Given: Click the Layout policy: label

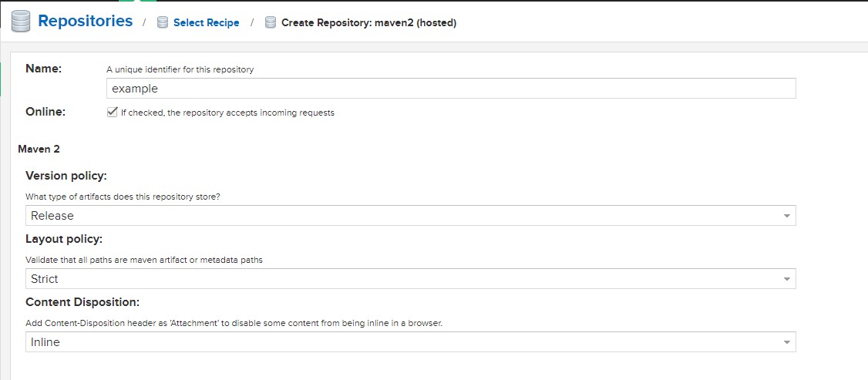Looking at the screenshot, I should pos(64,239).
